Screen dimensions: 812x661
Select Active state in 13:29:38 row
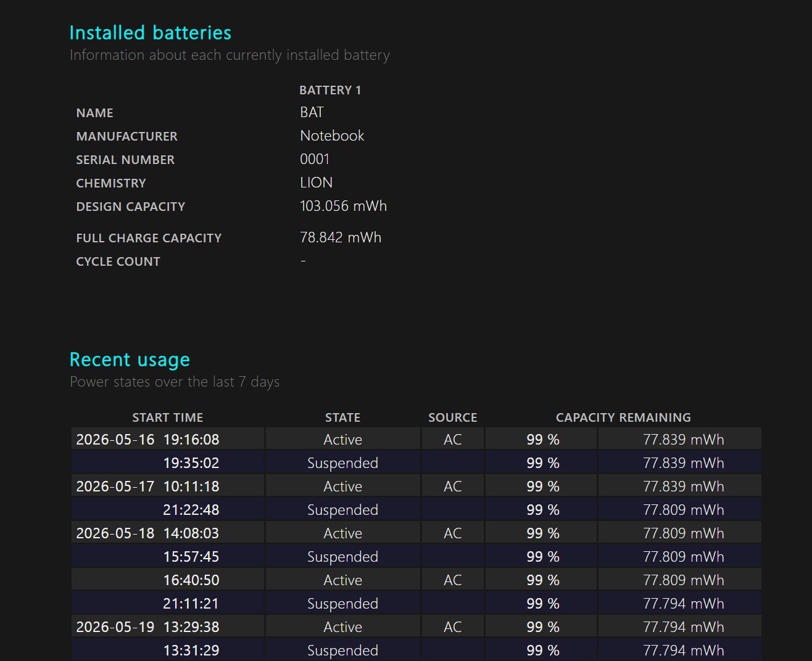343,626
